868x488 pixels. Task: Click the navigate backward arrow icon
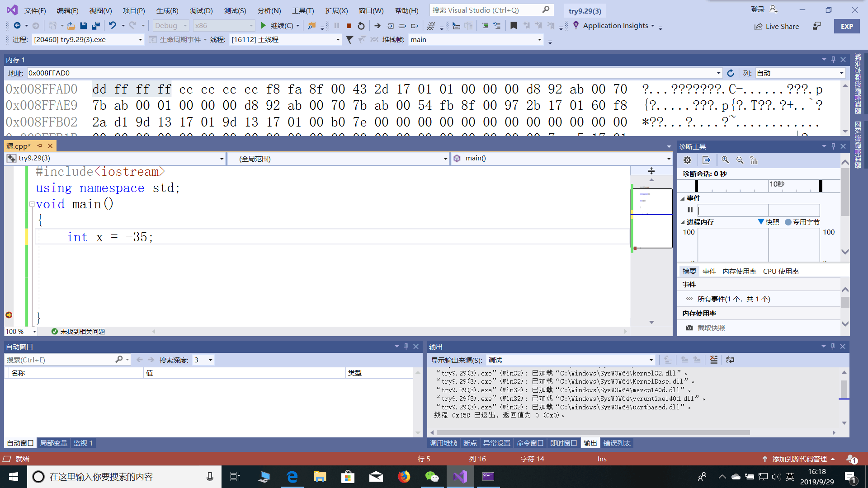click(x=17, y=26)
